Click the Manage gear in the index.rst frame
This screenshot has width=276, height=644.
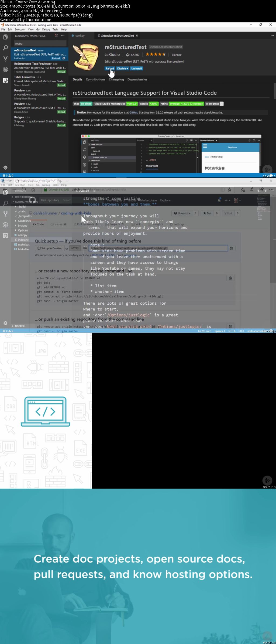(5, 323)
